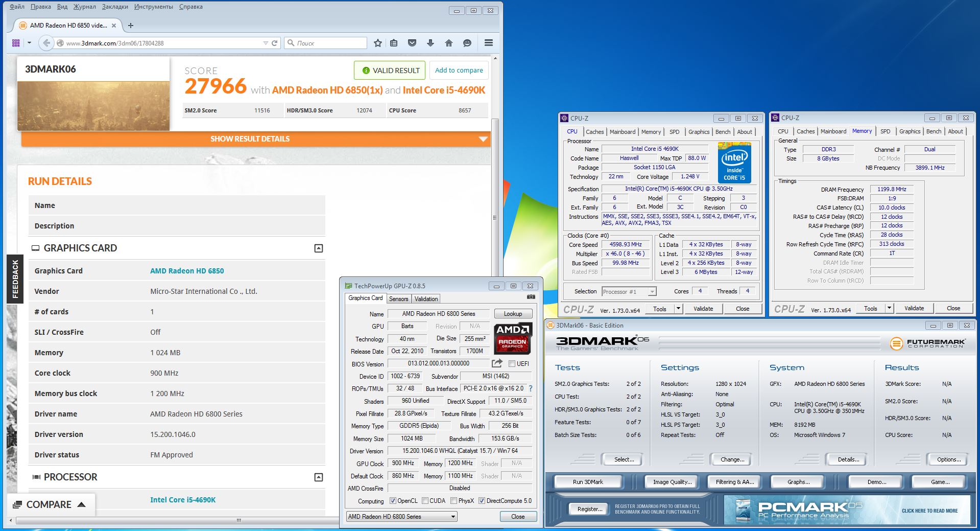
Task: Open Tools dropdown arrow in CPU-Z CPU window
Action: coord(678,309)
